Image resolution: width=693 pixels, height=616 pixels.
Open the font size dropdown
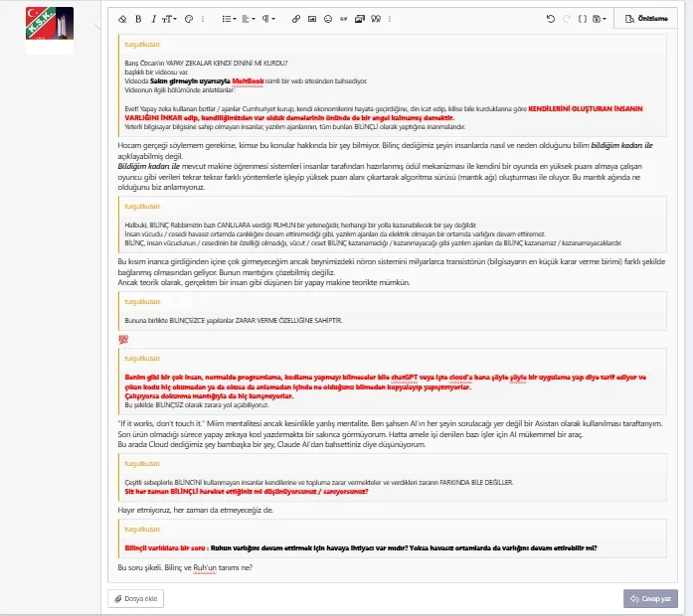[169, 19]
